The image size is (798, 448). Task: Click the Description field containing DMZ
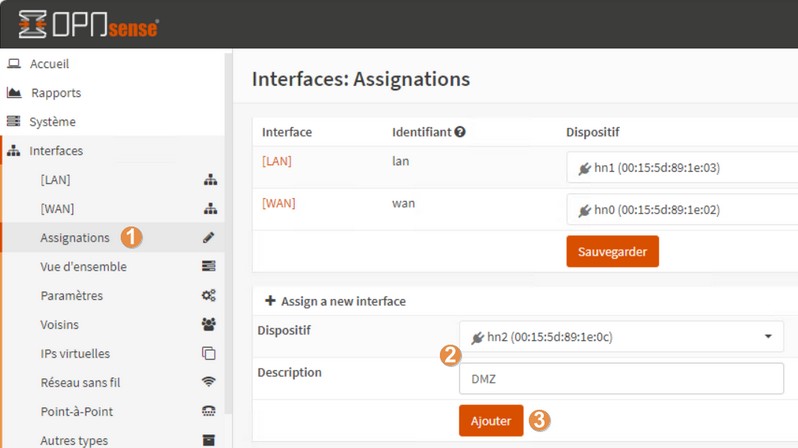pyautogui.click(x=621, y=379)
